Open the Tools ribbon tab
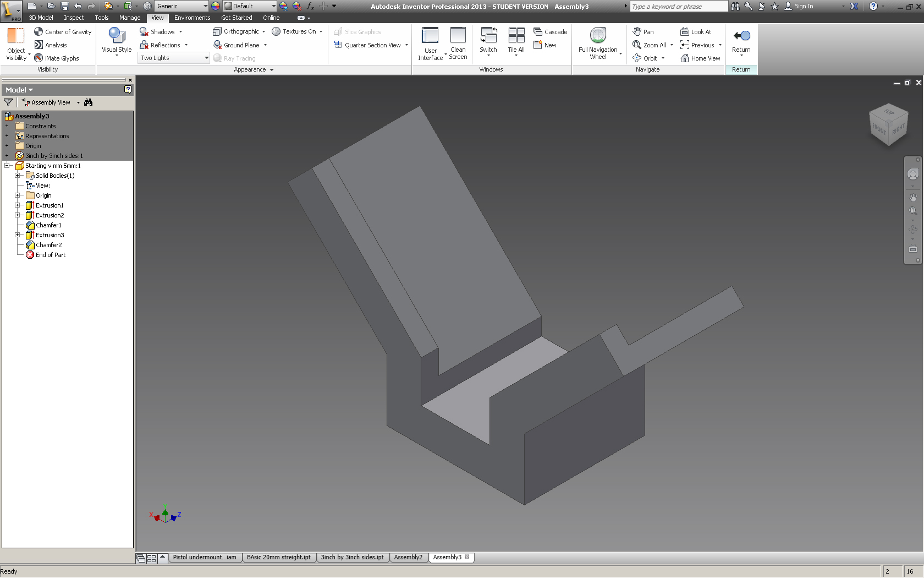Image resolution: width=924 pixels, height=578 pixels. point(102,18)
